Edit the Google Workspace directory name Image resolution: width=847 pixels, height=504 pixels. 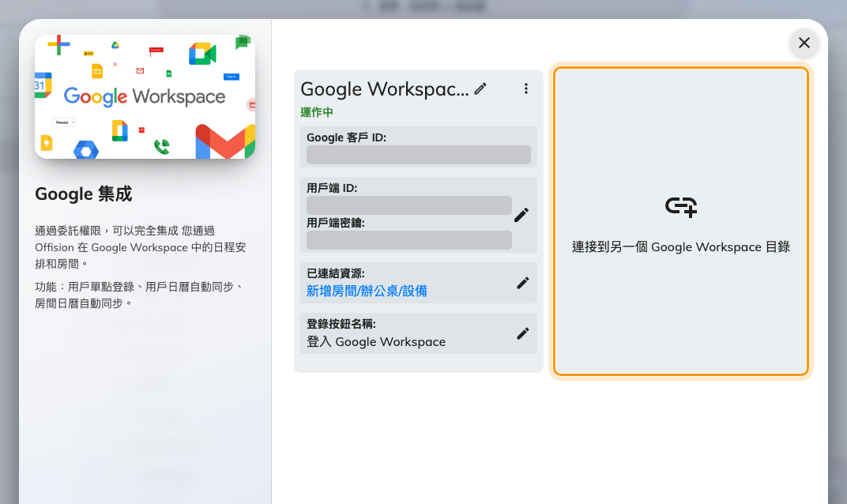pos(480,88)
